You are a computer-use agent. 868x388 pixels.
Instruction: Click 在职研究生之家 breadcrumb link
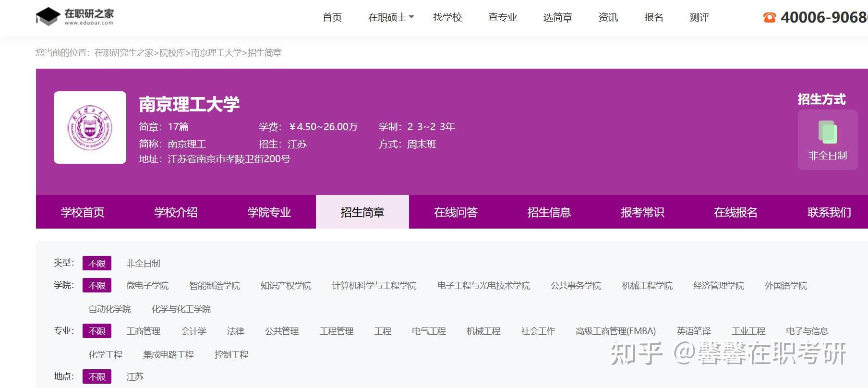[124, 53]
